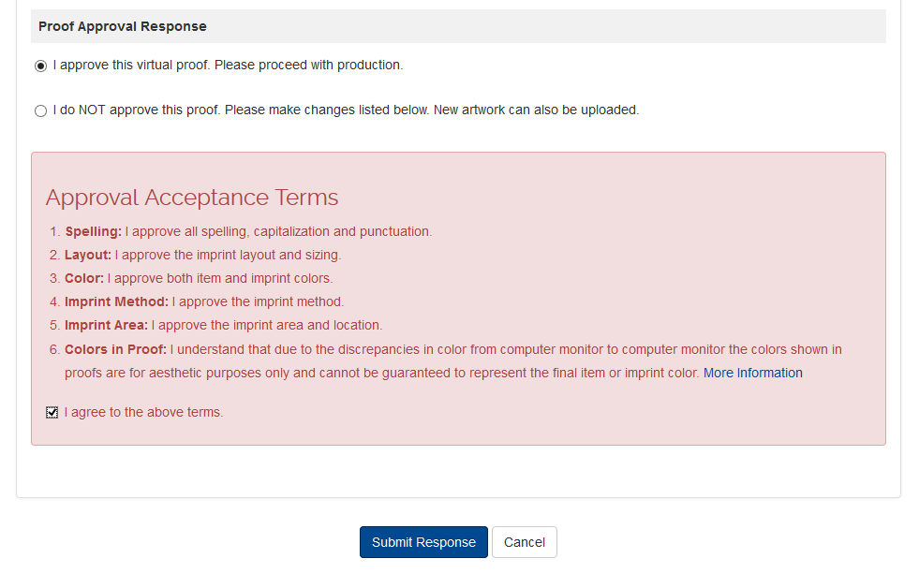
Task: Click the 'Approval Acceptance Terms' heading
Action: pos(192,198)
